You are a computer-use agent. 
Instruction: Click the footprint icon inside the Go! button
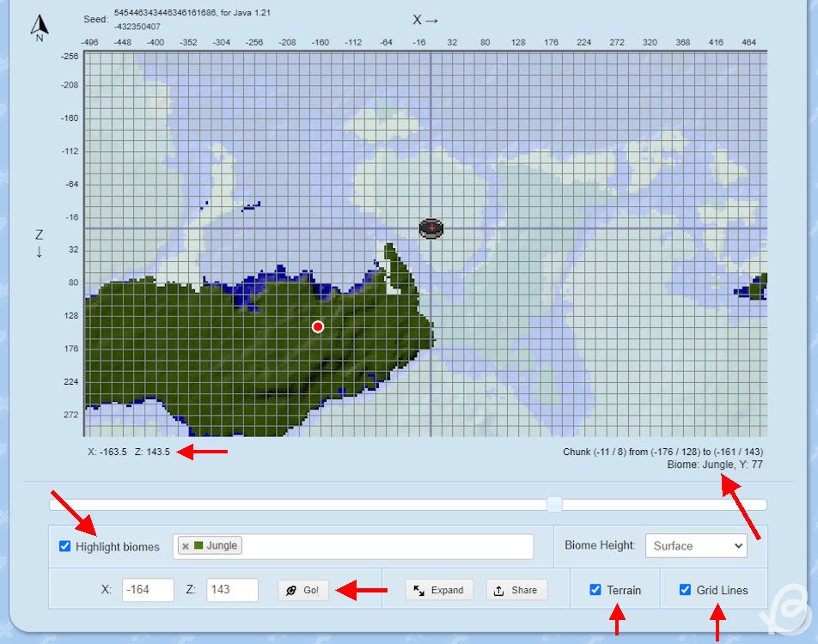tap(290, 590)
